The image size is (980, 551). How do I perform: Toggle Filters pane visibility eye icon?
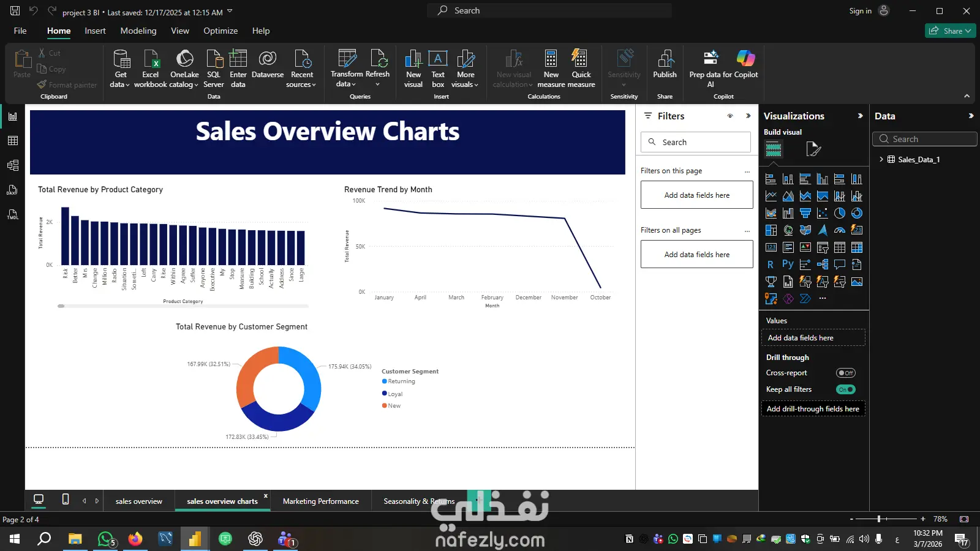730,116
